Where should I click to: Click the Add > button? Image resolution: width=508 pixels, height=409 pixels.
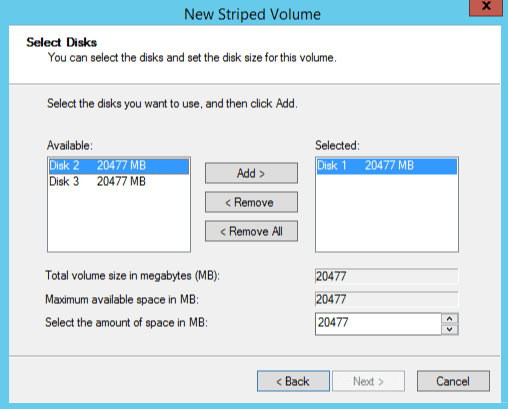click(251, 173)
